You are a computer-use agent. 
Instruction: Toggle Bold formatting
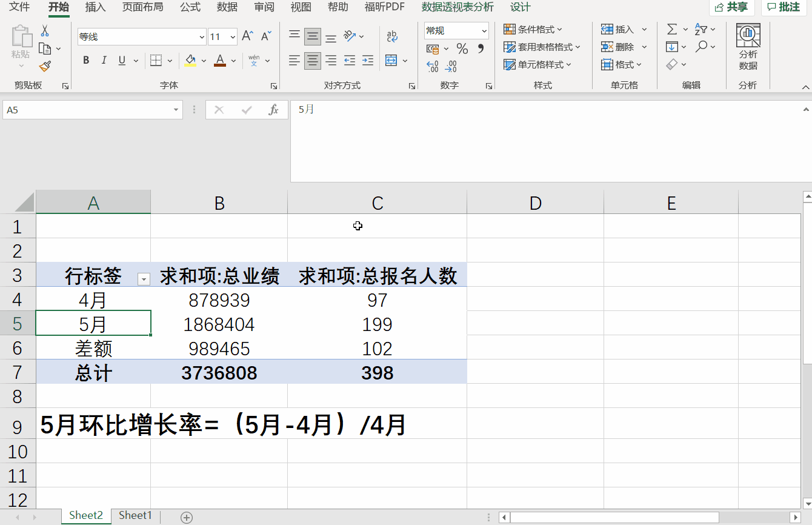pos(86,61)
